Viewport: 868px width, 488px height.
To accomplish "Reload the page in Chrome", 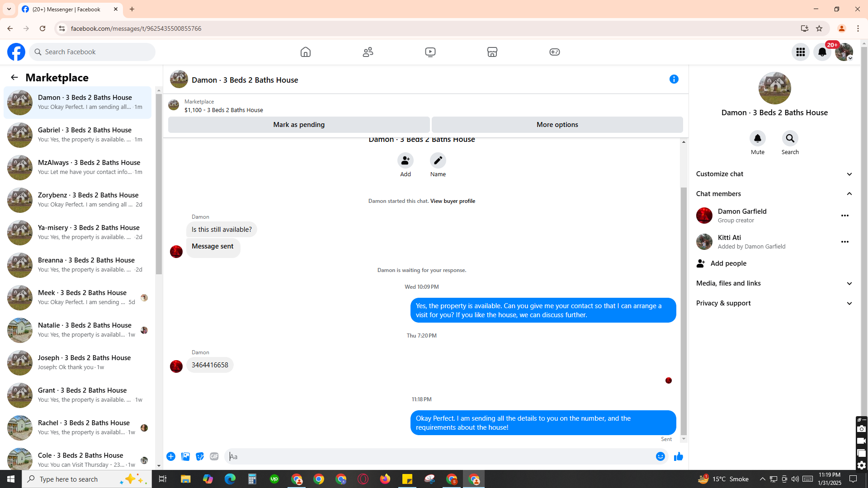I will (42, 28).
